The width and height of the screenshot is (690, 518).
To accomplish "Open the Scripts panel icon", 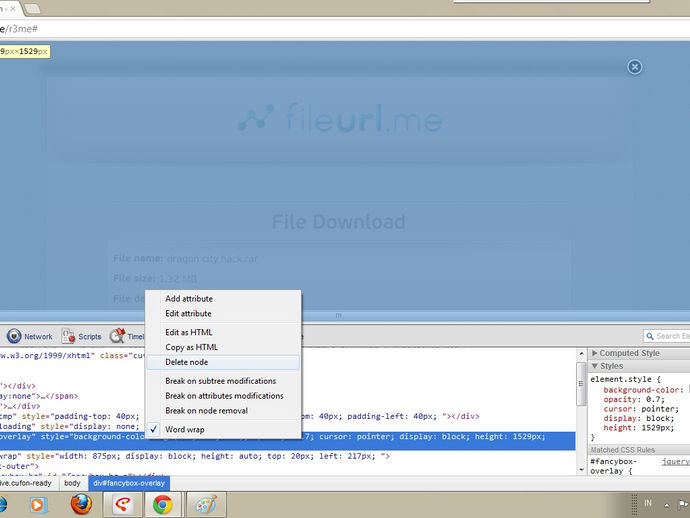I will point(68,336).
